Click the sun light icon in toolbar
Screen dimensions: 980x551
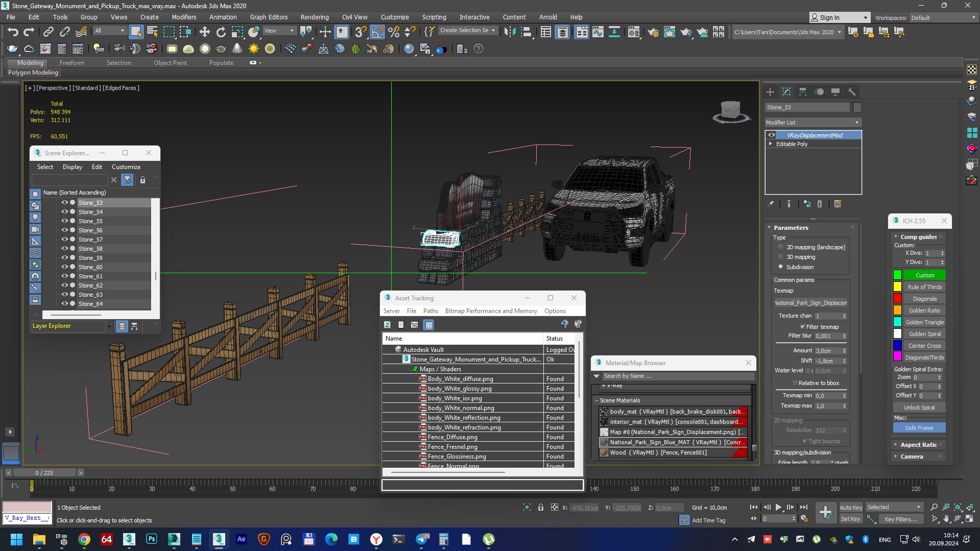coord(253,49)
